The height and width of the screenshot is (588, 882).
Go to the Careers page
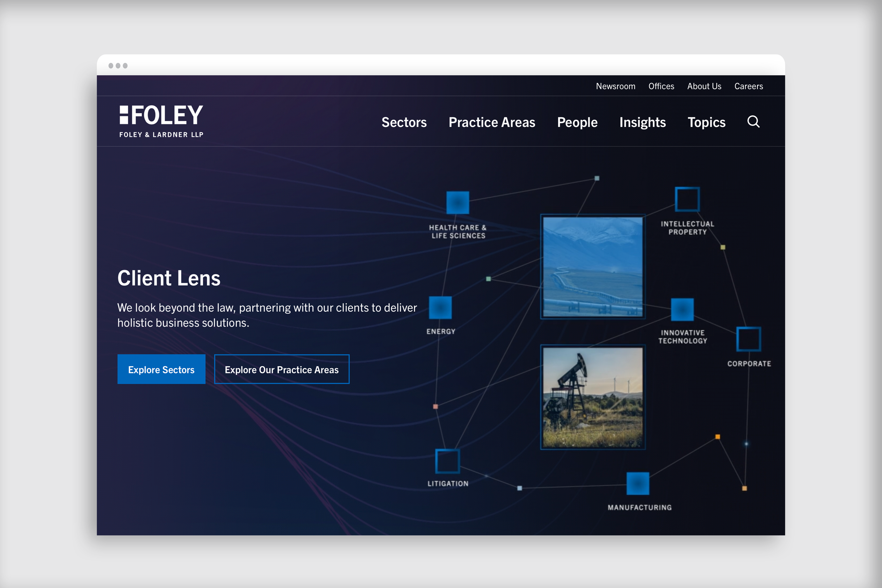pos(749,86)
